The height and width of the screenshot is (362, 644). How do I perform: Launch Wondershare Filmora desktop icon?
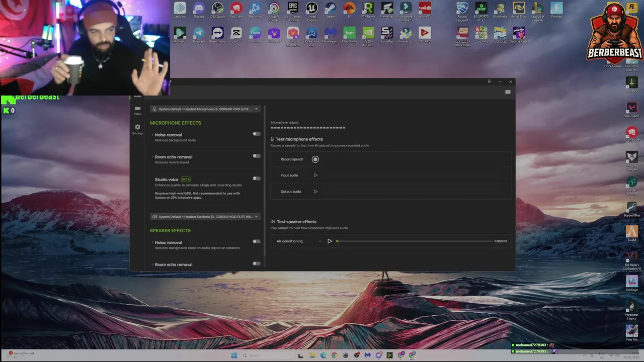pos(406,12)
